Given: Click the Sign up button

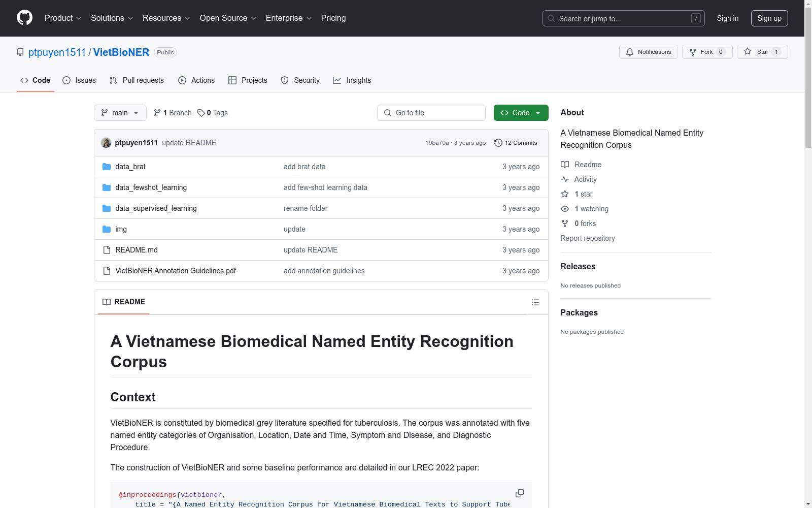Looking at the screenshot, I should (769, 18).
